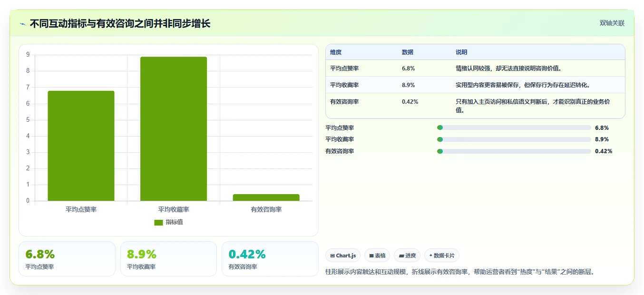The height and width of the screenshot is (295, 644).
Task: Click the 0.42% cell in the table
Action: click(410, 101)
